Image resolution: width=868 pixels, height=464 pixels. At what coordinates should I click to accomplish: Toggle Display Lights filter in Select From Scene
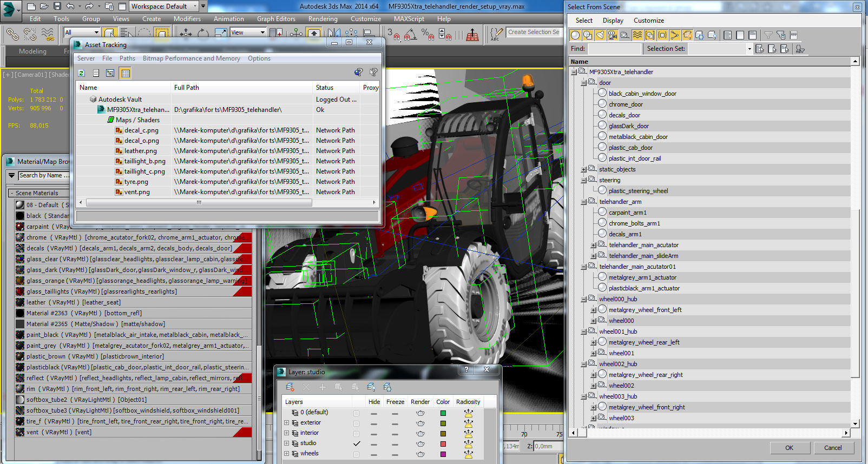tap(600, 35)
